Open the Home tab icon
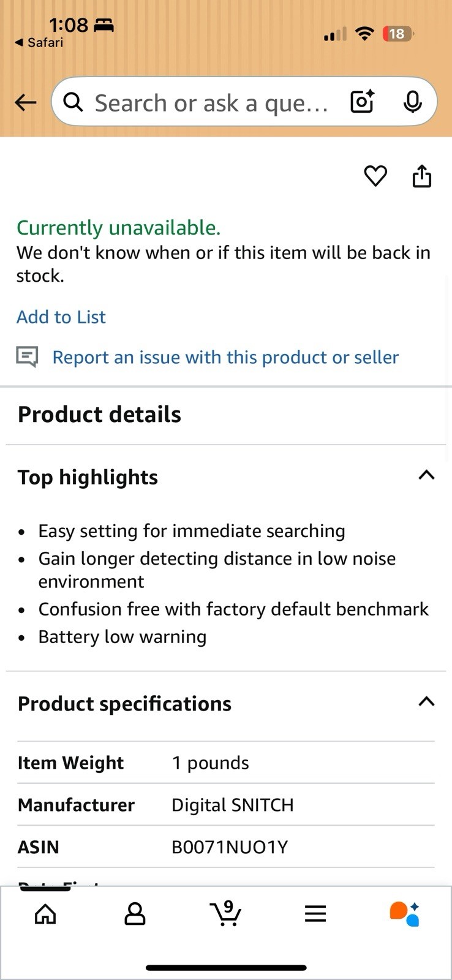The image size is (452, 980). (45, 914)
